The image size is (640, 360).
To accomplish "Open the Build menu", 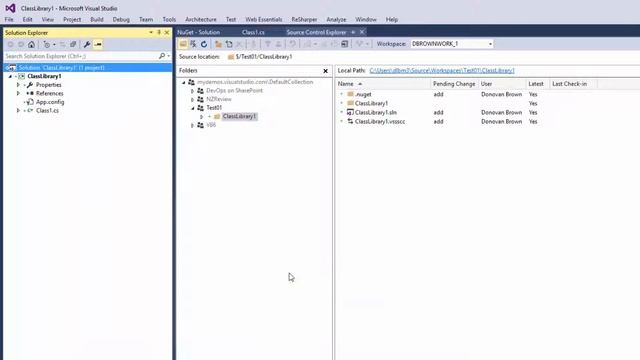I will 97,20.
